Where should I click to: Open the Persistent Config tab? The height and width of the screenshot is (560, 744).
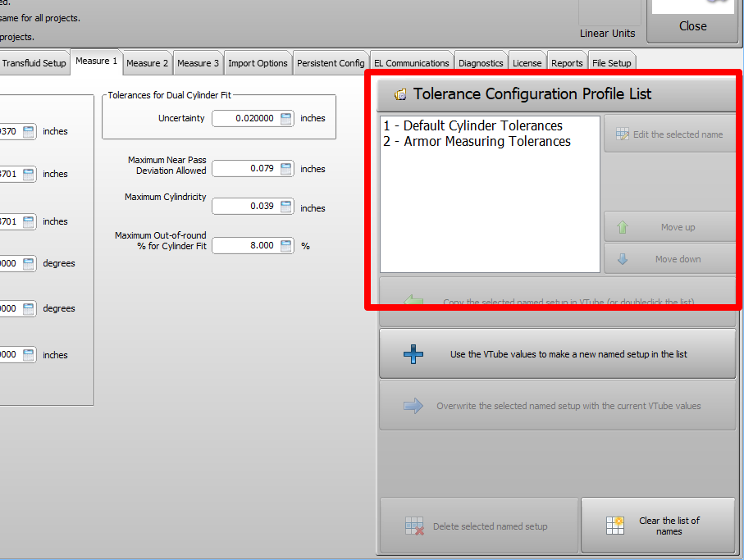coord(331,63)
